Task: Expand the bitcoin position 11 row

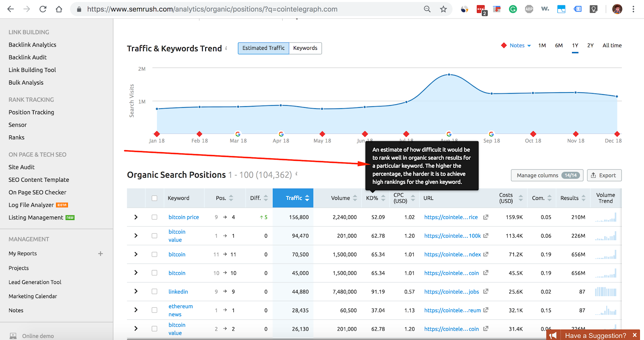Action: pyautogui.click(x=136, y=254)
